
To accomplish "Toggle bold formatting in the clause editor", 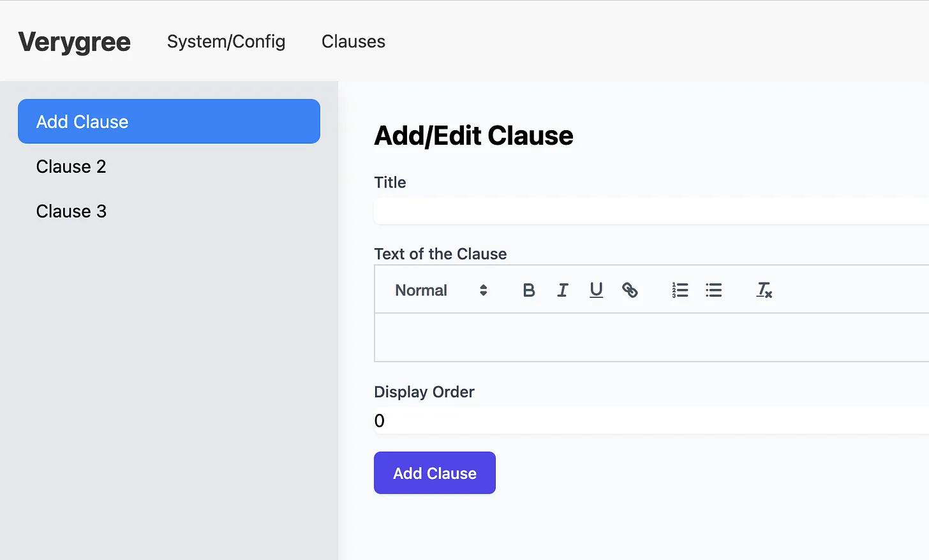I will click(529, 290).
